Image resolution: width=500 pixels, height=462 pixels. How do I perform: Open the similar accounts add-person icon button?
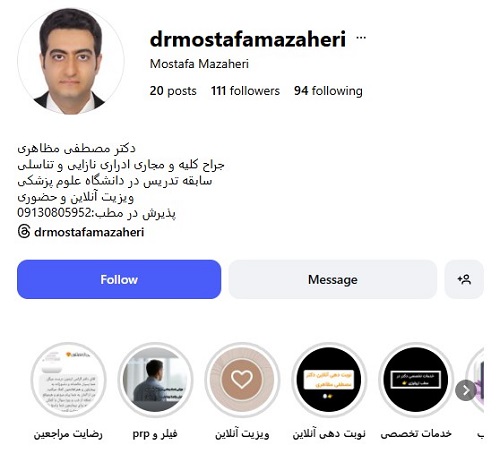(x=464, y=279)
